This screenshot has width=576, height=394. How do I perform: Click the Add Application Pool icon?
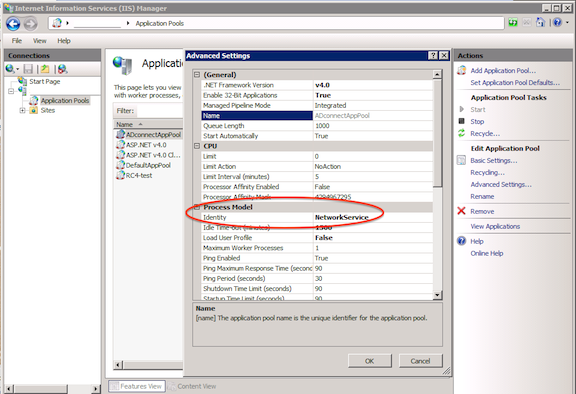tap(461, 70)
